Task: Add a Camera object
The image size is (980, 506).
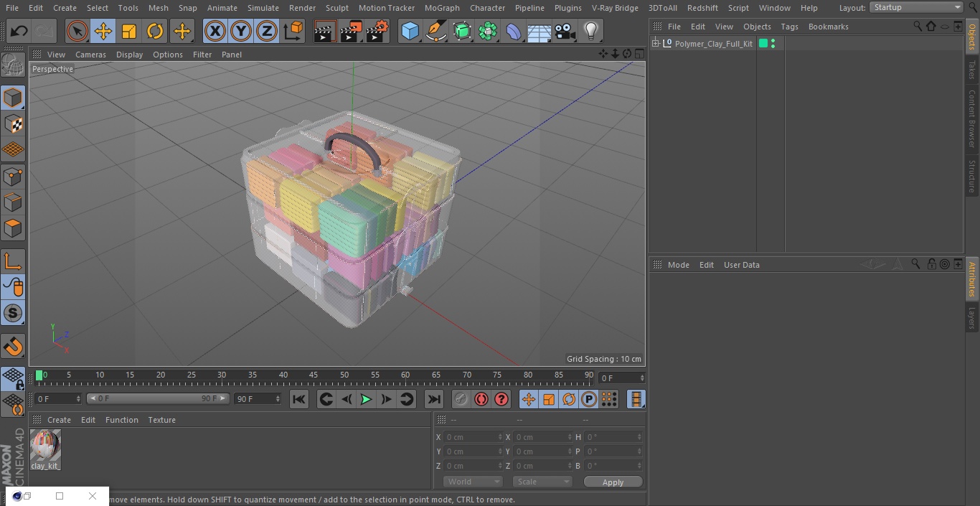Action: (x=565, y=32)
